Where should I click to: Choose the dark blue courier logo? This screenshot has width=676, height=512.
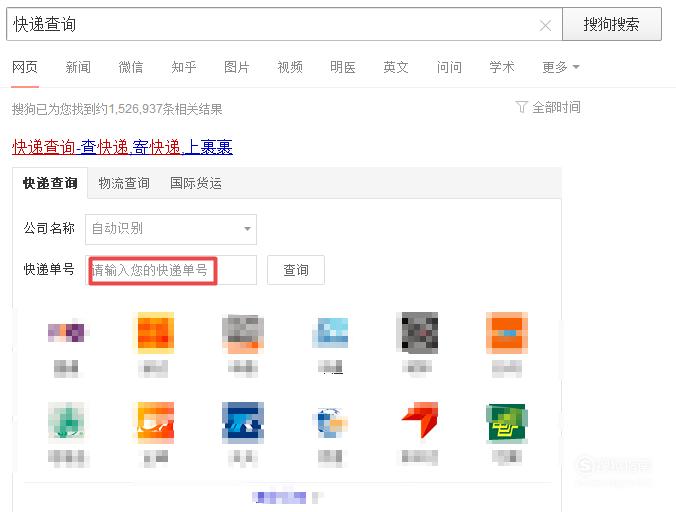coord(243,422)
